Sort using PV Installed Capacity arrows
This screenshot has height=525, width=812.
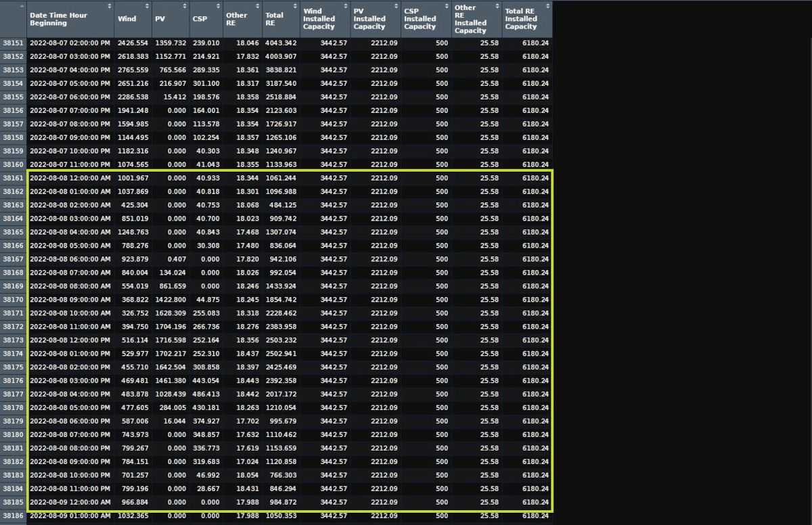coord(397,6)
